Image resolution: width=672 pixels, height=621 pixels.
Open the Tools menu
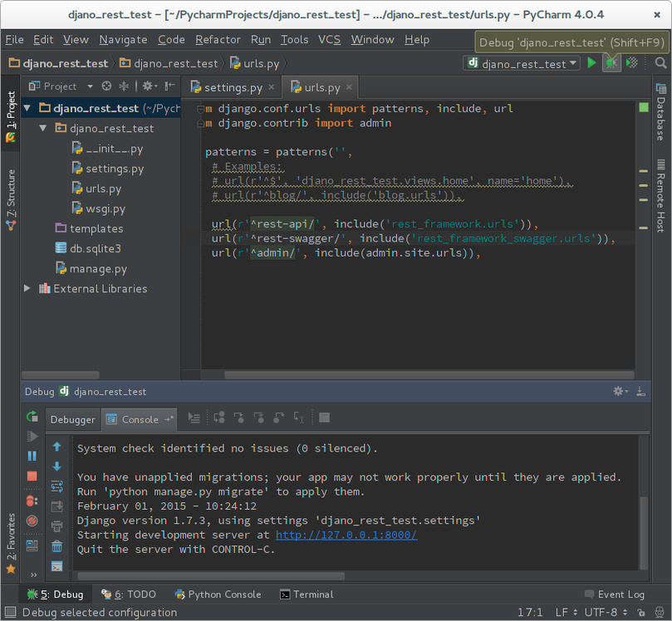pyautogui.click(x=294, y=39)
